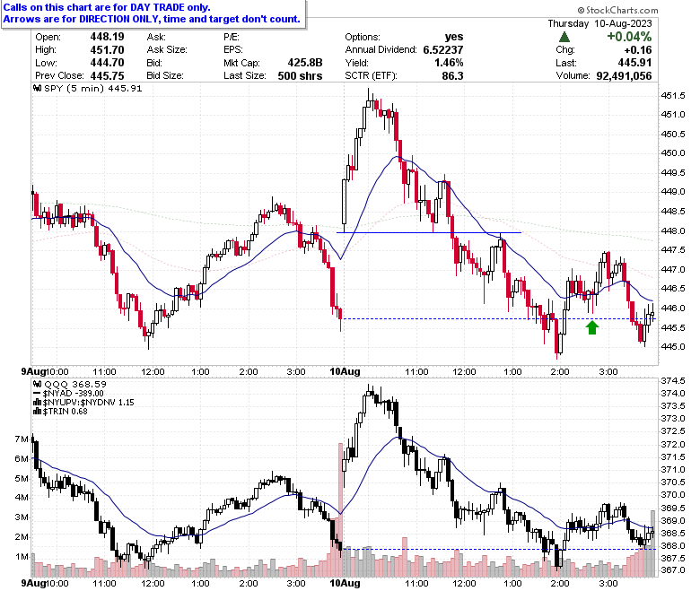Screen dimensions: 700x591
Task: Click the 4M volume axis label
Action: [x=22, y=498]
